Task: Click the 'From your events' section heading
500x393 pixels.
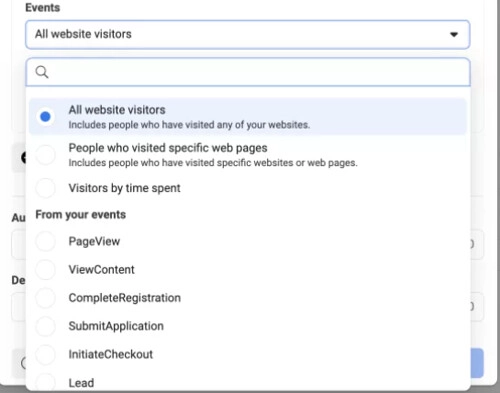Action: coord(81,215)
